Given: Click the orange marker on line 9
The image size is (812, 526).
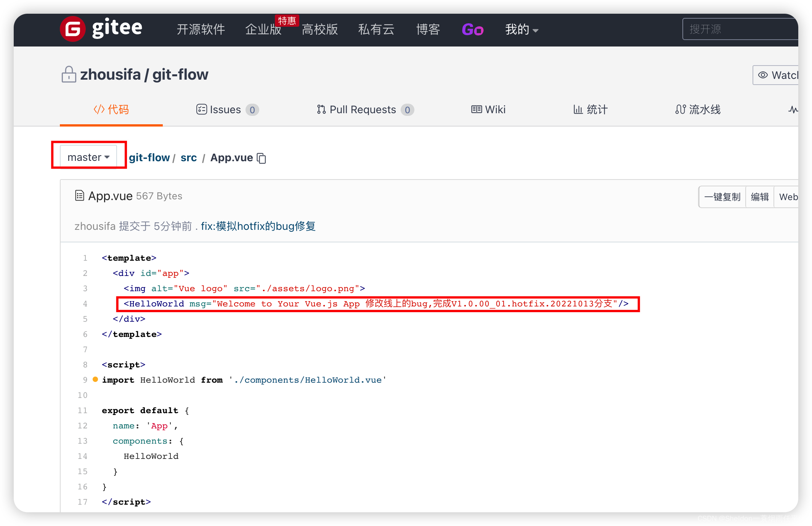Looking at the screenshot, I should point(95,379).
